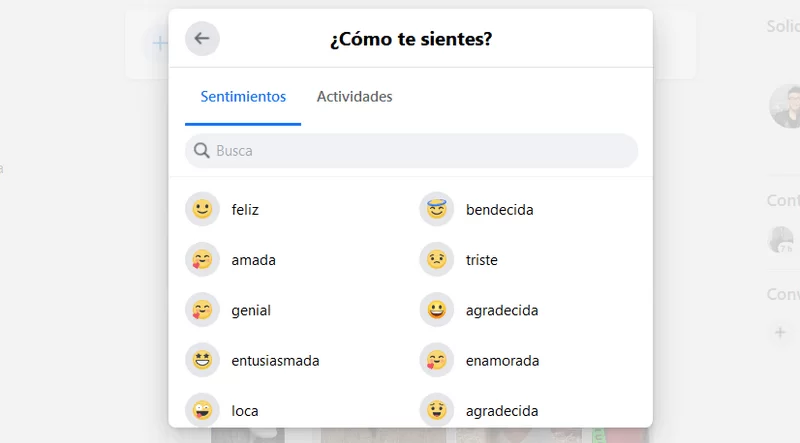Select the bottom agradecida emoji option

[x=436, y=410]
